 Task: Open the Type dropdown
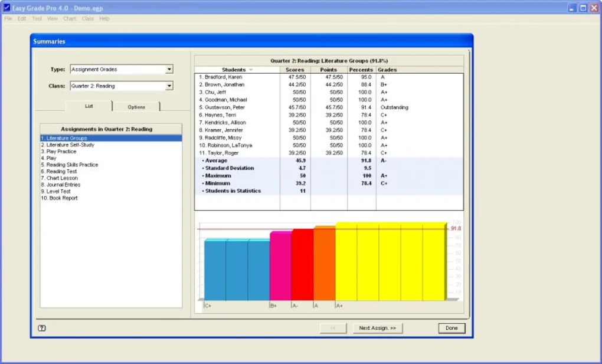[x=169, y=69]
